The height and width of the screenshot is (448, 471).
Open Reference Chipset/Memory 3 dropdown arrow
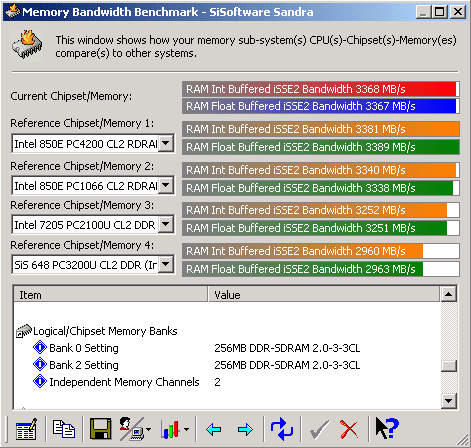[166, 224]
